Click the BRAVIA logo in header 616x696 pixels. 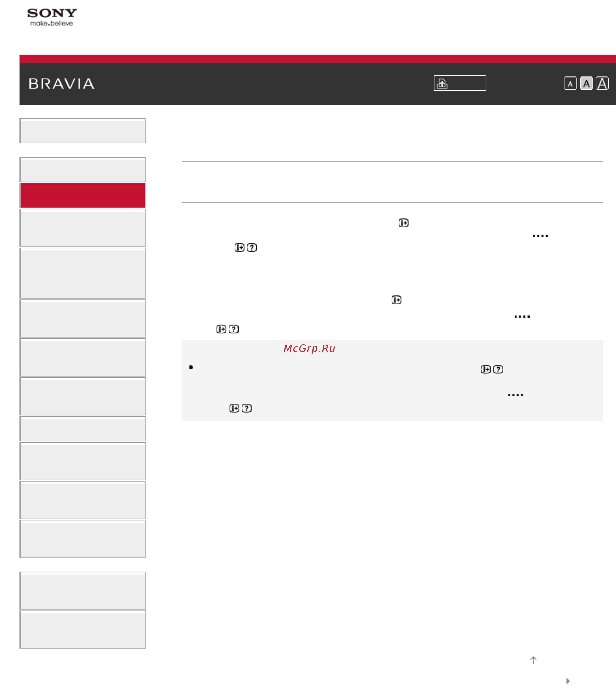tap(61, 84)
